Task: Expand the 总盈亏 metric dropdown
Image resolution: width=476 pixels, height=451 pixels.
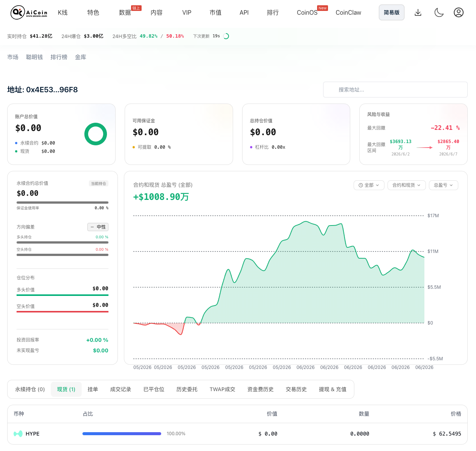Action: click(x=444, y=185)
